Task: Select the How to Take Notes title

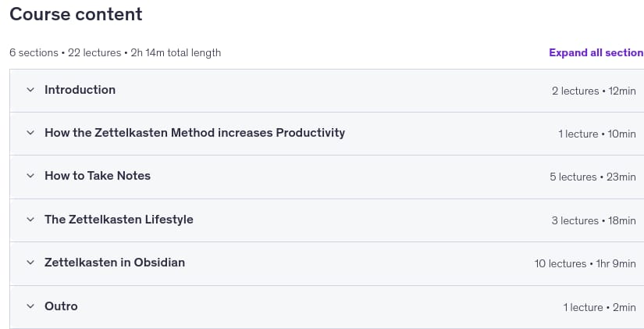Action: pos(98,176)
